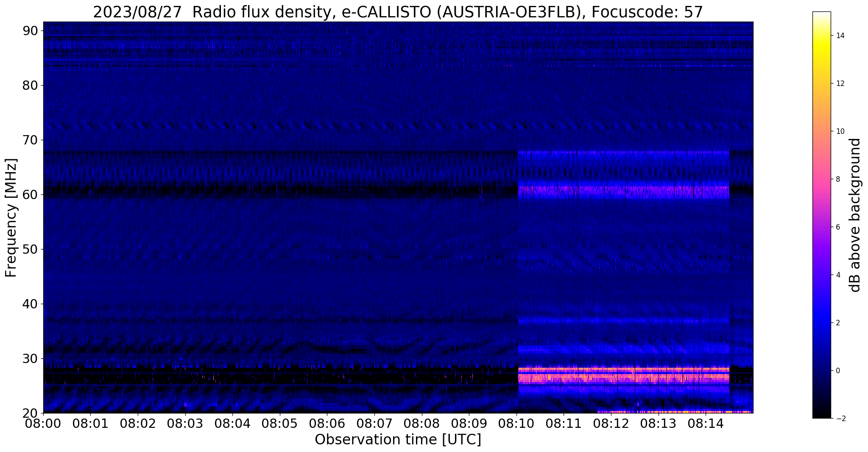
Task: Click the 08:09 time tick label
Action: 469,423
